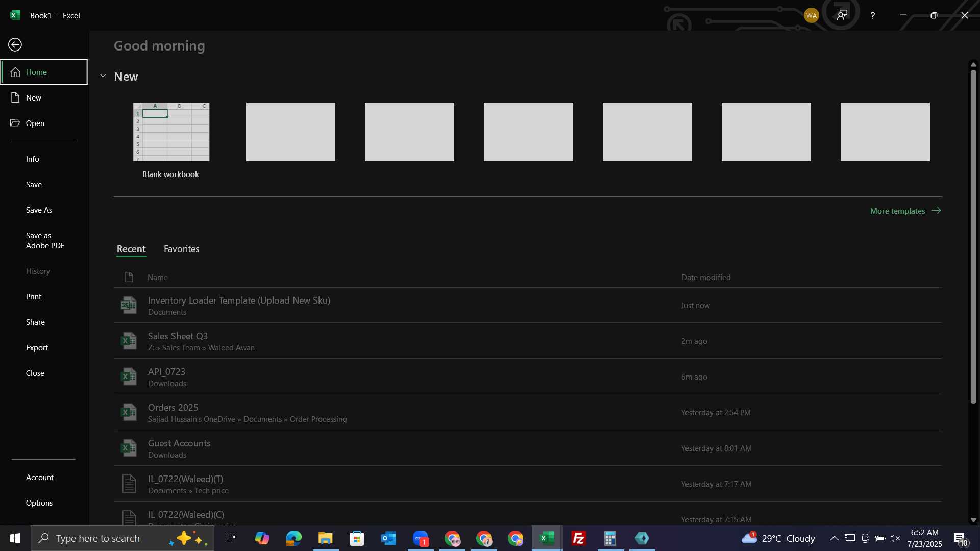Viewport: 980px width, 551px height.
Task: Open Microsoft Store from taskbar
Action: [357, 538]
